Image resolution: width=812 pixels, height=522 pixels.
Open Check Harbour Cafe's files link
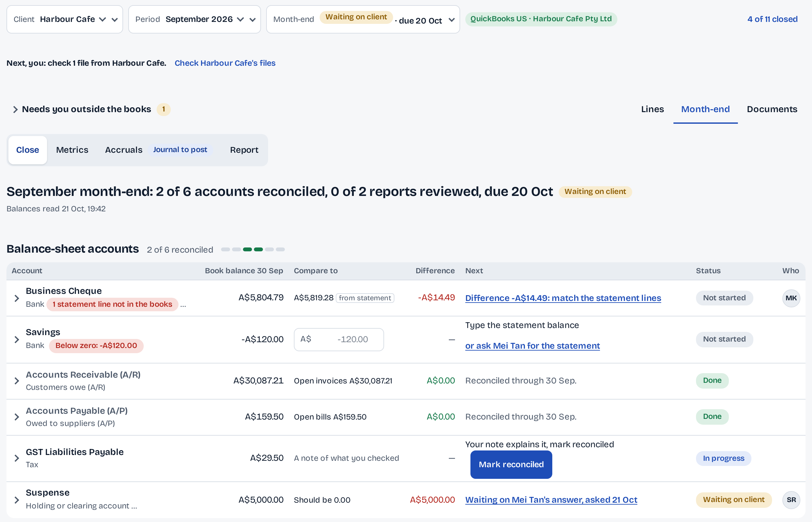click(x=225, y=63)
